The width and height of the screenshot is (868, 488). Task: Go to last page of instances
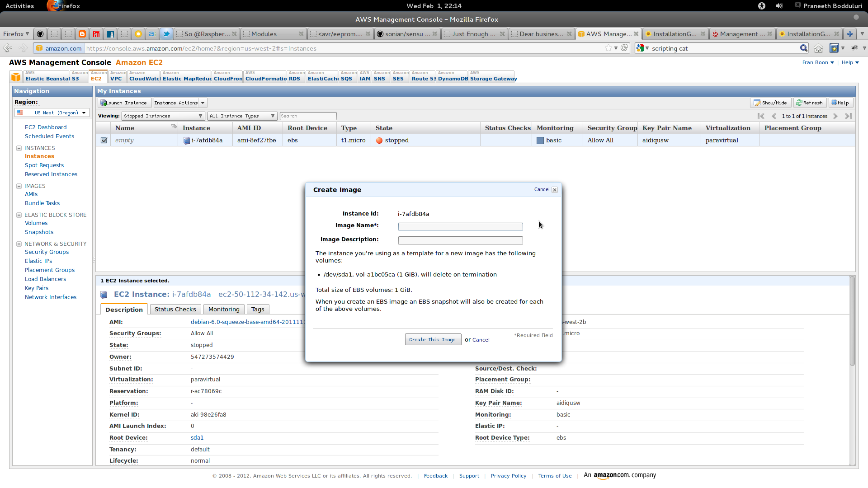[x=849, y=116]
